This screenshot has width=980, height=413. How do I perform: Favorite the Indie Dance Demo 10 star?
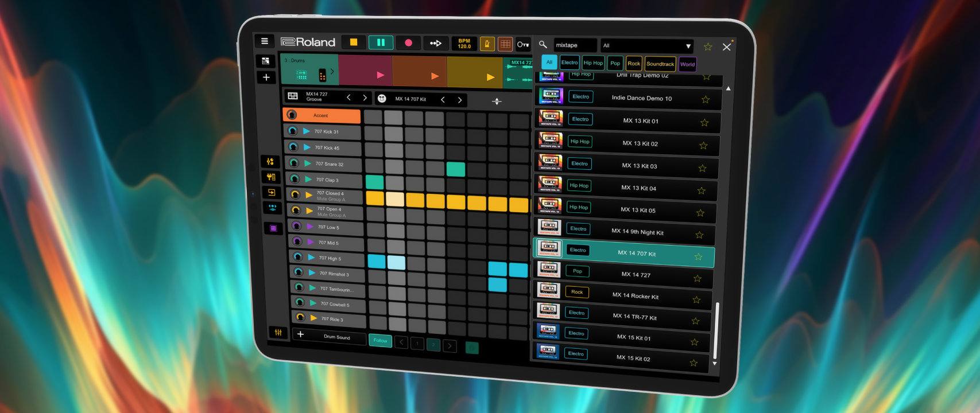[706, 100]
